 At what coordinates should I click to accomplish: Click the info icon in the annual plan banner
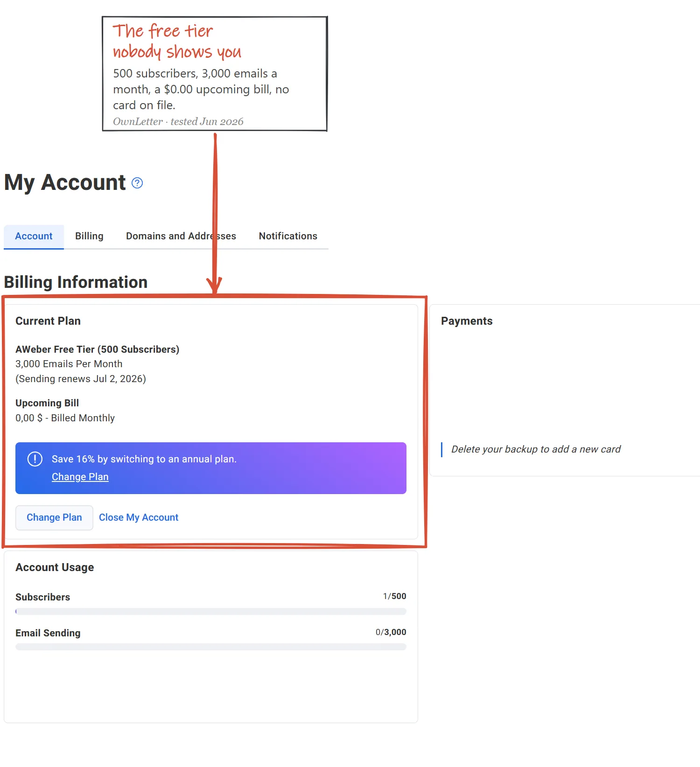click(35, 459)
